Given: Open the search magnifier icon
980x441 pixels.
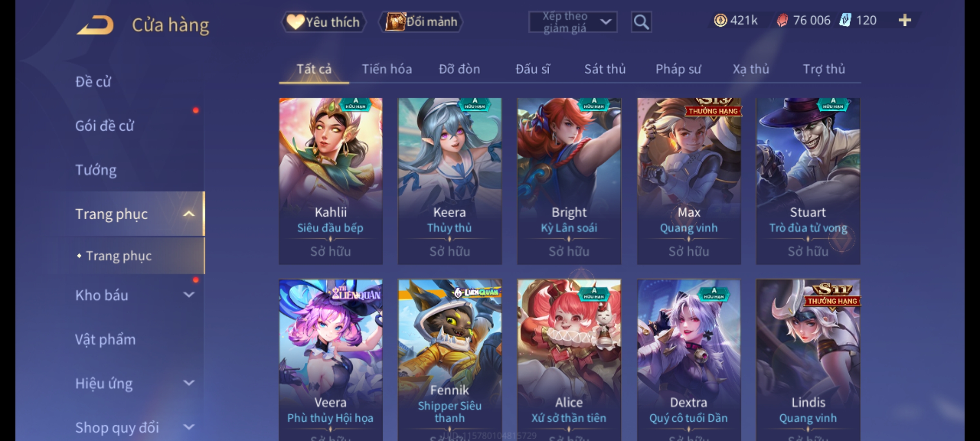Looking at the screenshot, I should (641, 22).
